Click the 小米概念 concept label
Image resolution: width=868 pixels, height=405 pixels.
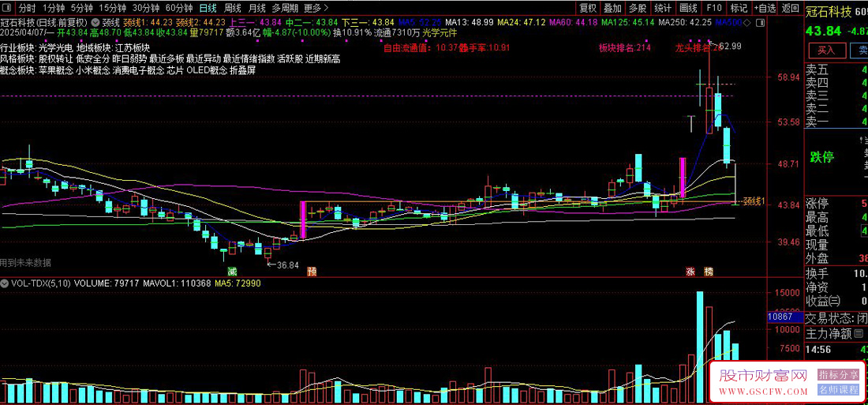click(x=92, y=70)
